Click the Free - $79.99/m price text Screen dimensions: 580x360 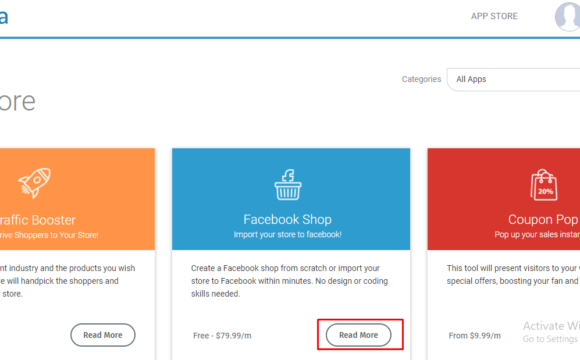222,336
